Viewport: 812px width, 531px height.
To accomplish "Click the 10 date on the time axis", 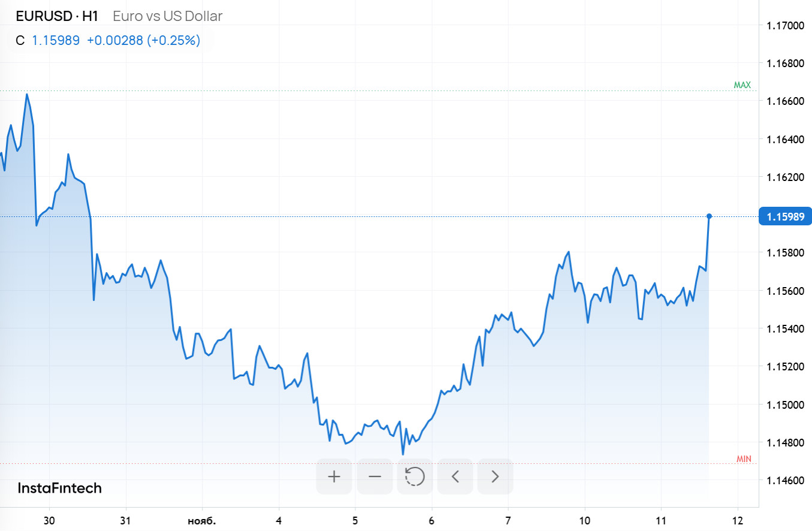I will pyautogui.click(x=584, y=520).
